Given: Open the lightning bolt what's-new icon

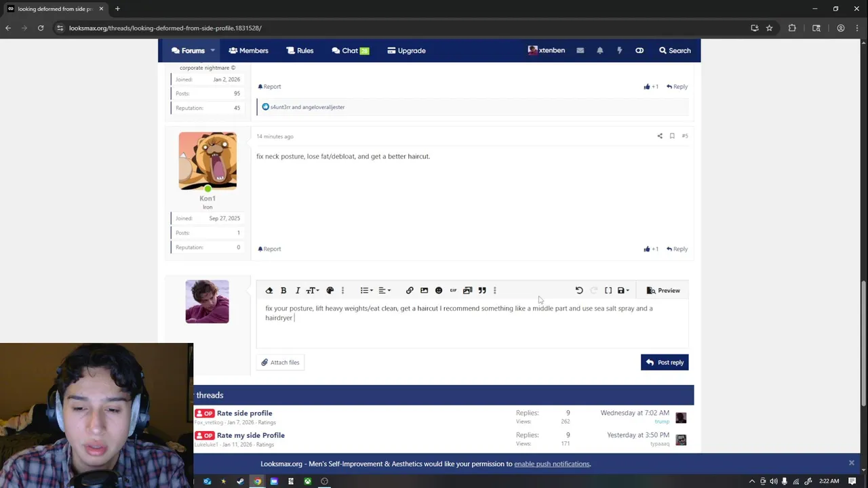Looking at the screenshot, I should point(619,50).
